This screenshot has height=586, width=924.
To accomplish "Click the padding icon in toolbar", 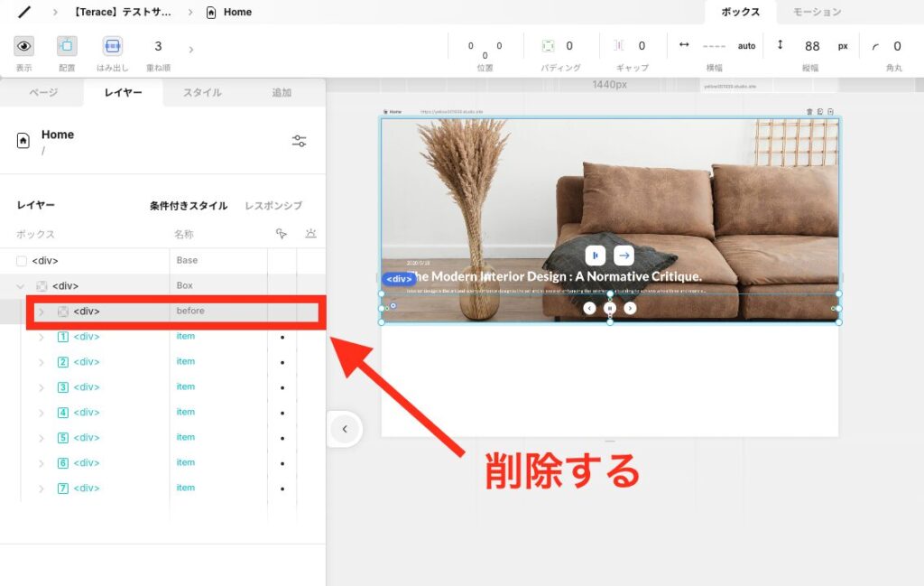I will tap(548, 46).
